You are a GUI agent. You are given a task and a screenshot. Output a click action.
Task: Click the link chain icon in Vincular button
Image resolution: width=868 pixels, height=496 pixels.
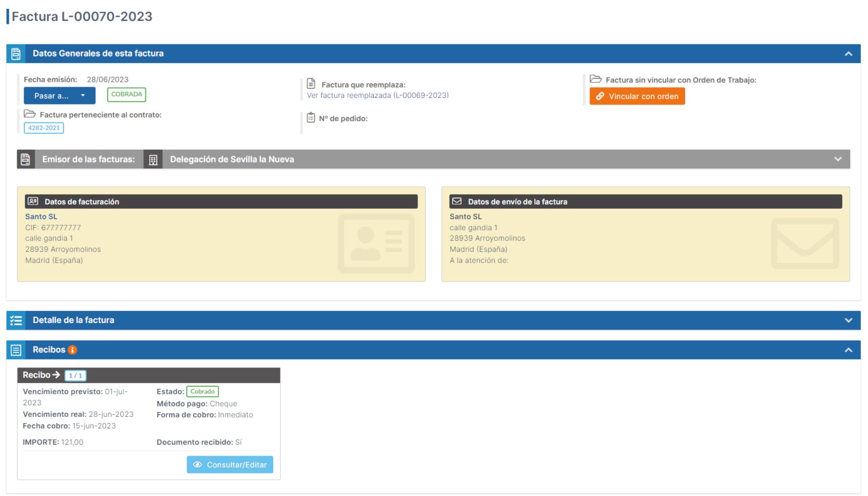(600, 96)
